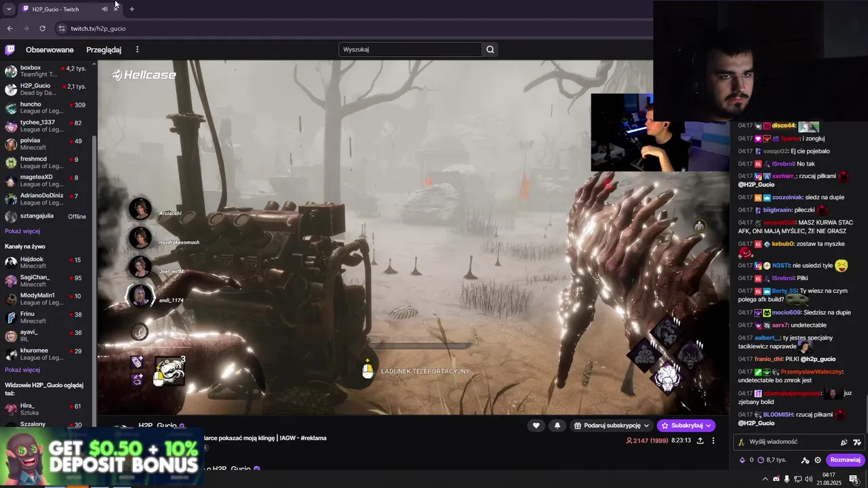Send message with Rozmawiaj button
Screen dimensions: 868x488
(845, 460)
